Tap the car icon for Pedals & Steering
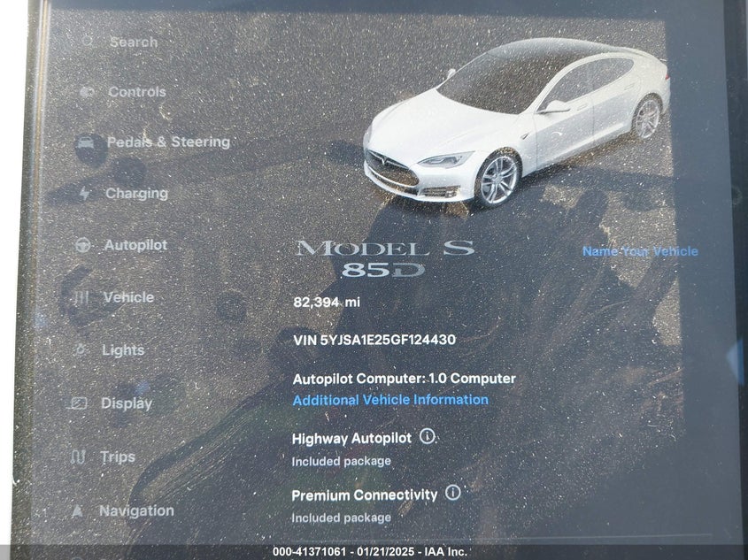Image resolution: width=748 pixels, height=560 pixels. click(87, 142)
